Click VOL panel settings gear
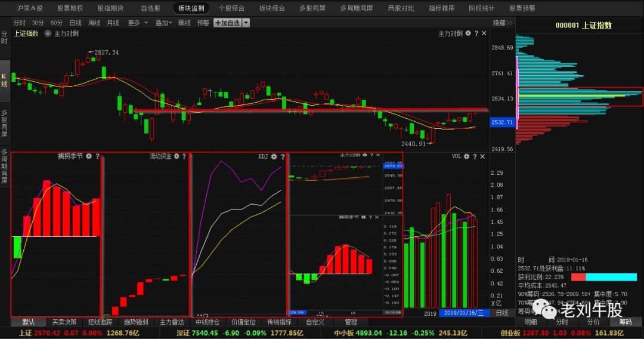Image resolution: width=644 pixels, height=339 pixels. coord(466,156)
